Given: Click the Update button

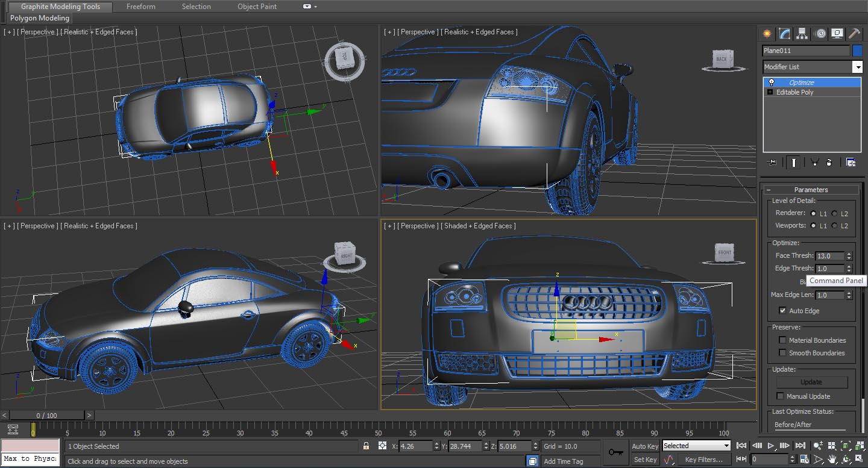Looking at the screenshot, I should coord(811,382).
